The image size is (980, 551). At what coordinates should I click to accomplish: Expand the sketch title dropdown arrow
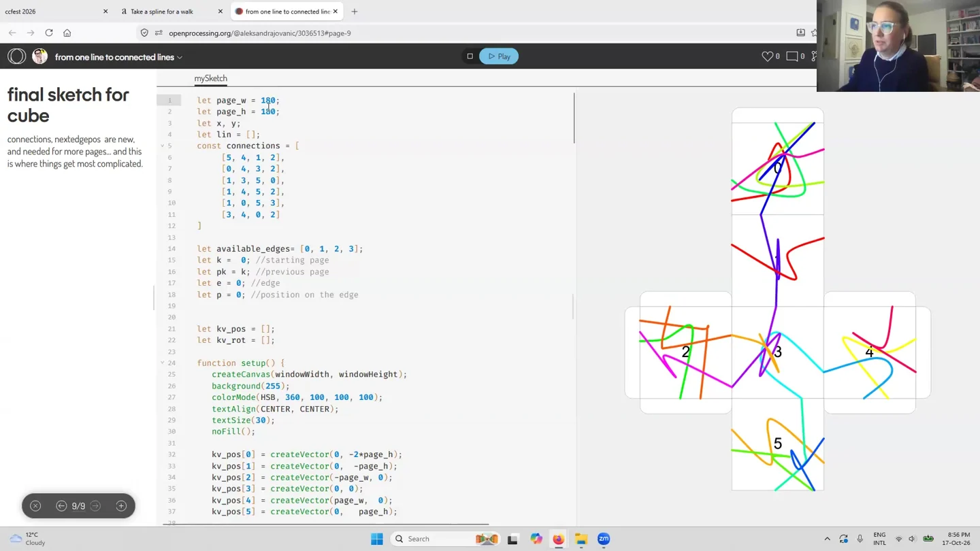(x=180, y=57)
